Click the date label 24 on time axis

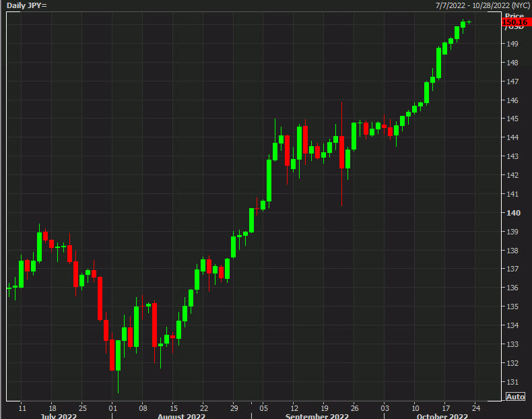pyautogui.click(x=476, y=408)
